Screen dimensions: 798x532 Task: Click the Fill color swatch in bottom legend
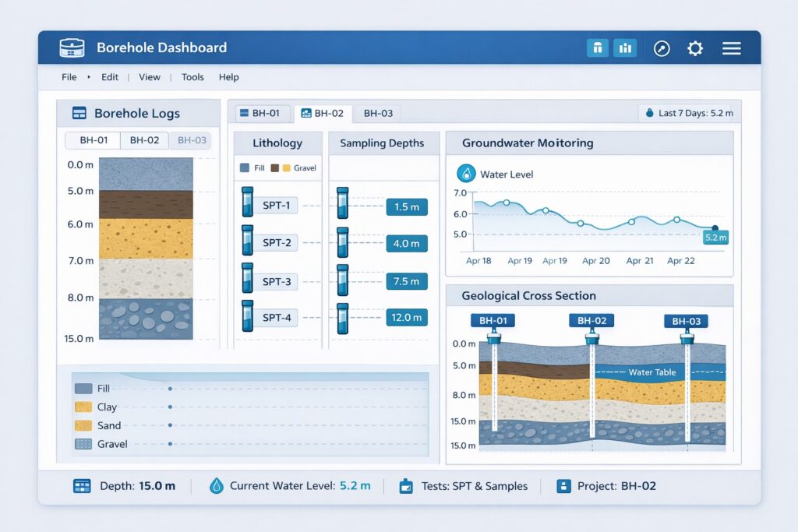pos(83,389)
